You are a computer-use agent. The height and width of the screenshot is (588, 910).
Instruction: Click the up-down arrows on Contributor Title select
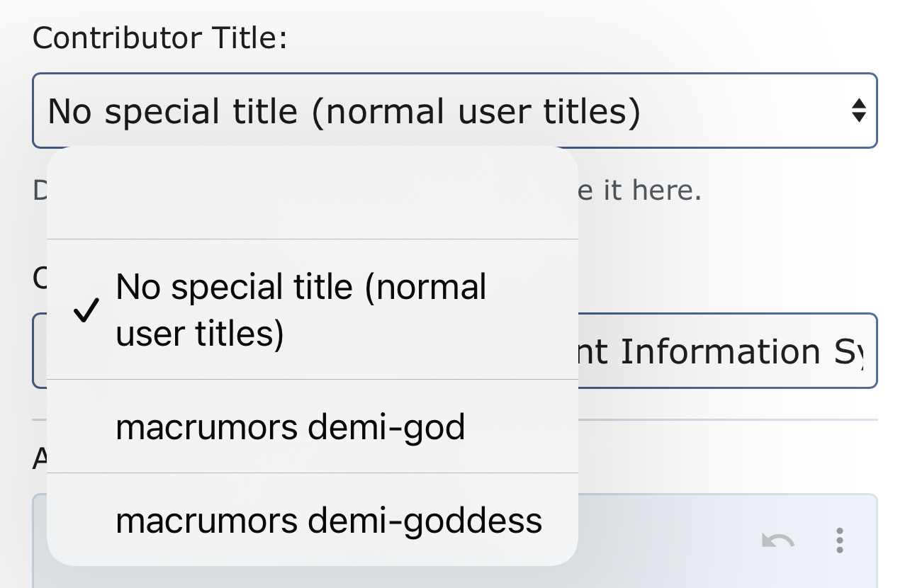coord(858,111)
